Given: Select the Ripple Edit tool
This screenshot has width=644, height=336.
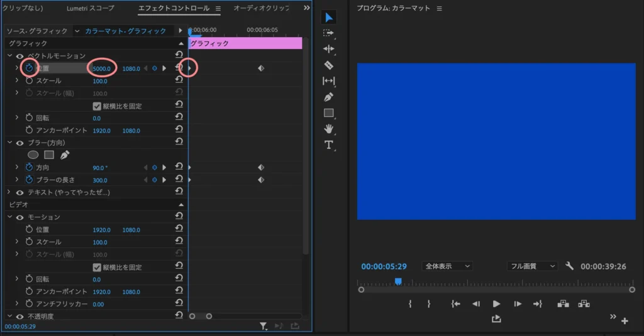Looking at the screenshot, I should pyautogui.click(x=328, y=49).
